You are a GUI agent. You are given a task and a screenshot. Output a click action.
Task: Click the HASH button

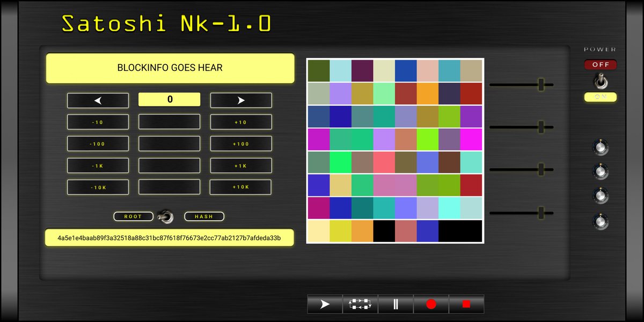point(204,216)
